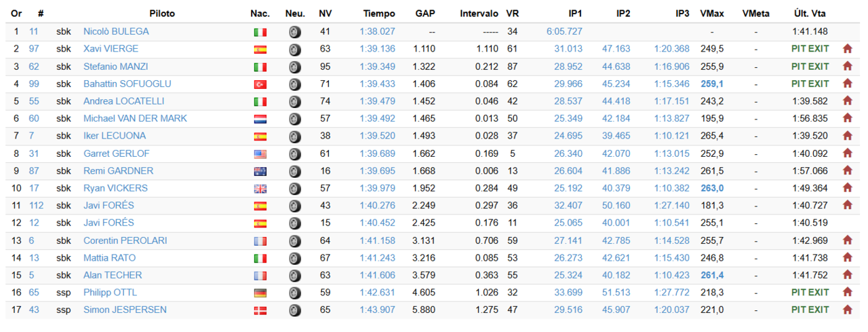Click the pit house icon in Xavi VIERGE's row

pyautogui.click(x=847, y=49)
